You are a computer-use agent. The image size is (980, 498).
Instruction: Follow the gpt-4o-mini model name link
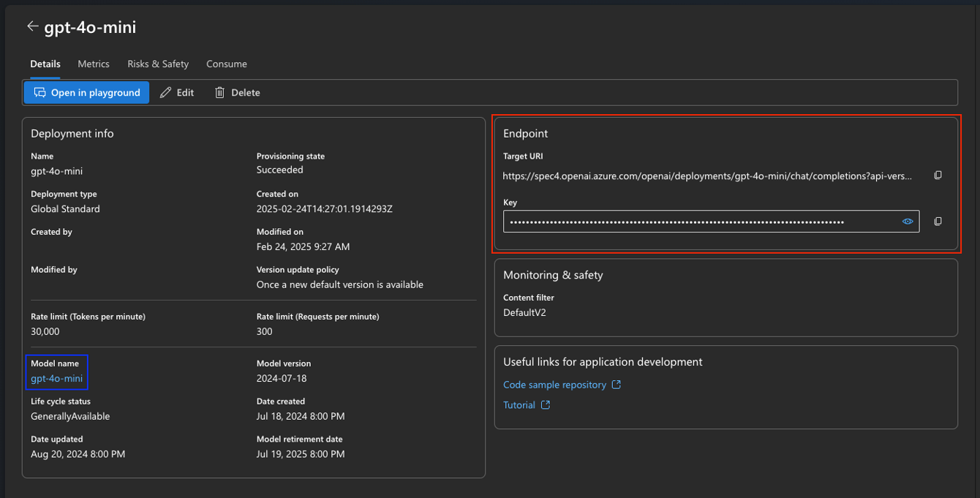[56, 378]
